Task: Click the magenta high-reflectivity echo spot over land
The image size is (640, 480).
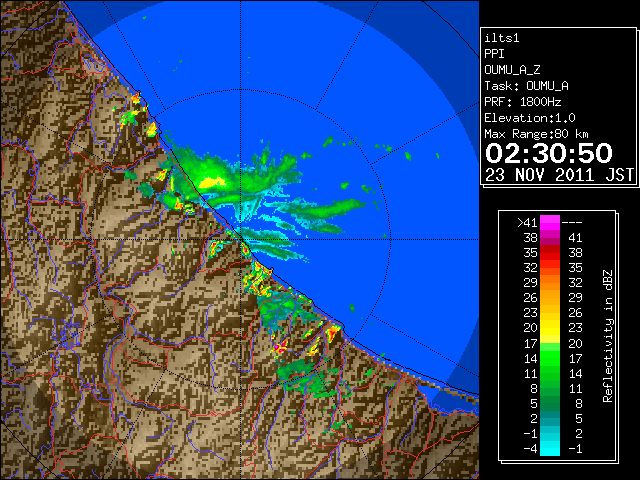Action: point(279,348)
